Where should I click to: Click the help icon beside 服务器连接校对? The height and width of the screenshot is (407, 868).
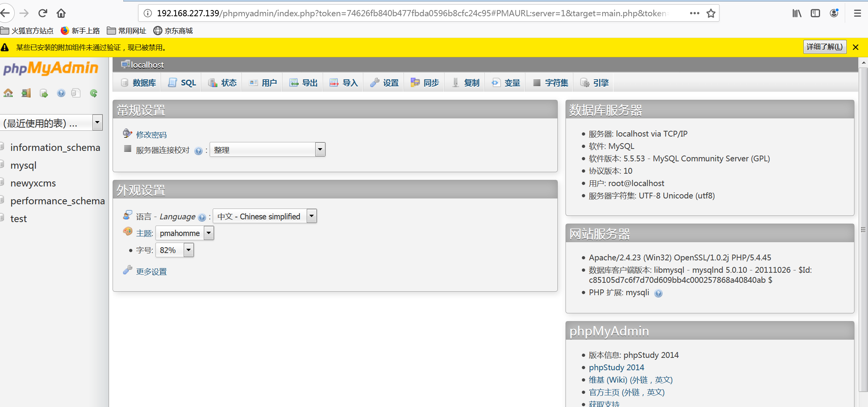point(198,151)
